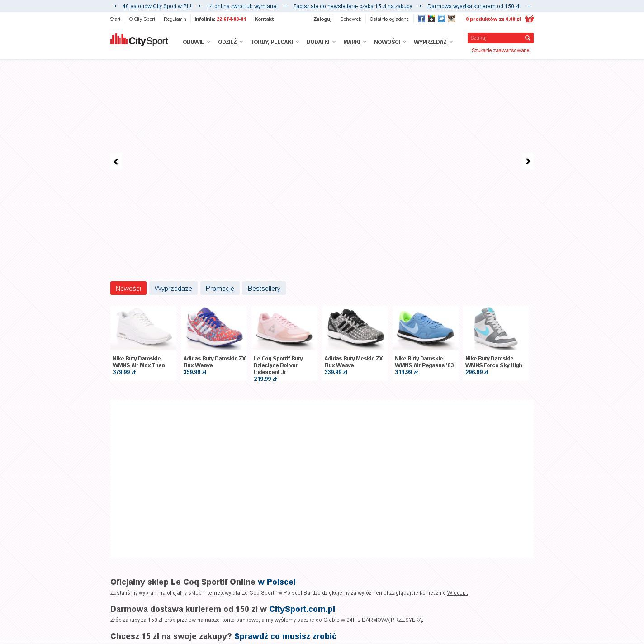644x644 pixels.
Task: Open the Google Plus social icon
Action: 431,19
